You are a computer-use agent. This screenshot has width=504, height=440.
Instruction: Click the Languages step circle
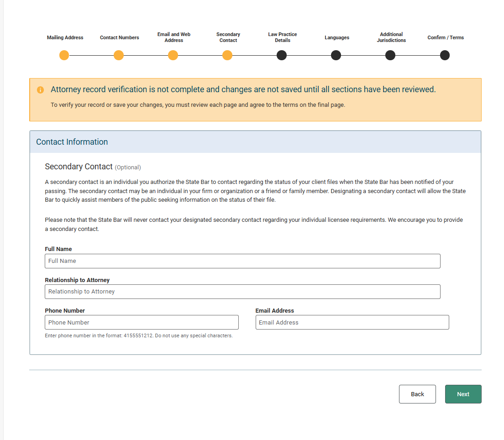coord(336,55)
